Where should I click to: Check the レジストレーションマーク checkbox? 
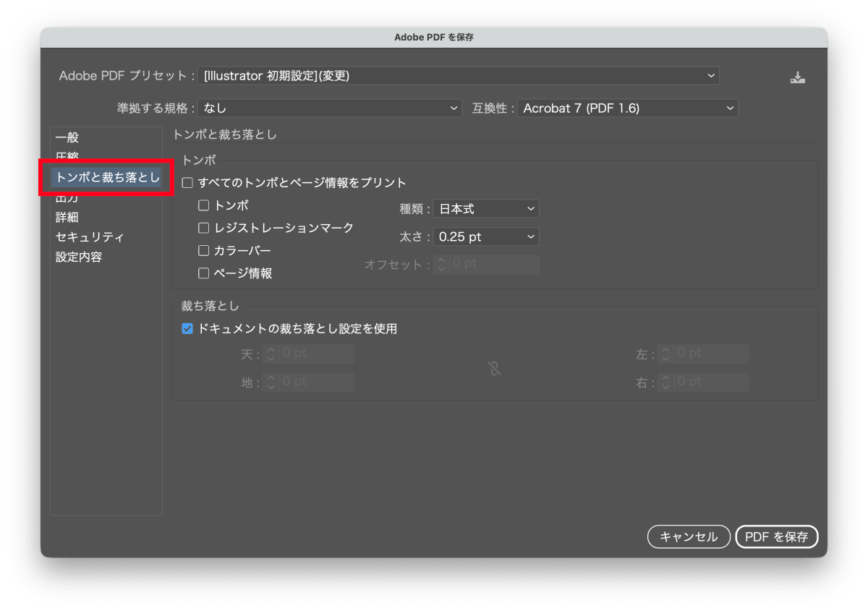[x=204, y=228]
